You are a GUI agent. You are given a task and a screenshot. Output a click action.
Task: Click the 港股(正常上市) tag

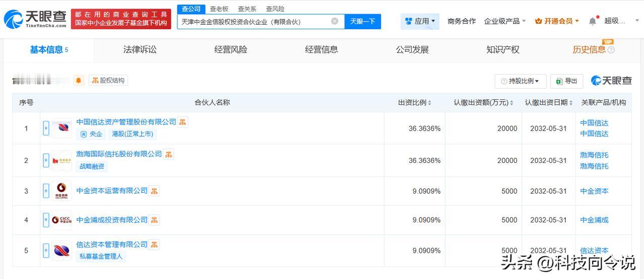pyautogui.click(x=133, y=134)
